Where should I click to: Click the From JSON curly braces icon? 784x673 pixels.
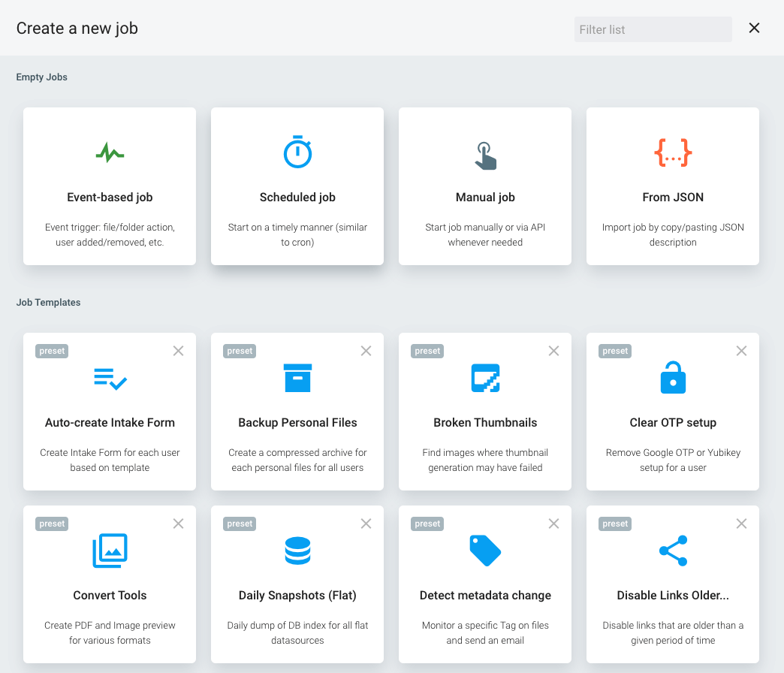673,152
